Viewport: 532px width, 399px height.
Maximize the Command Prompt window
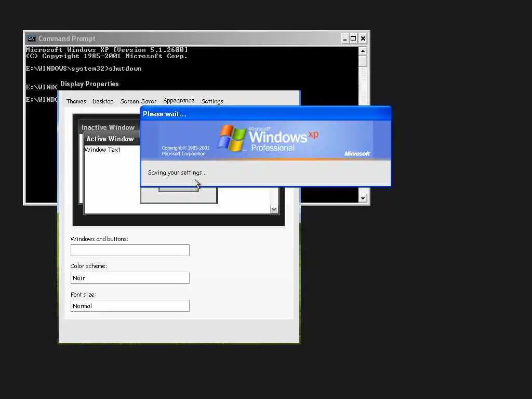tap(353, 38)
